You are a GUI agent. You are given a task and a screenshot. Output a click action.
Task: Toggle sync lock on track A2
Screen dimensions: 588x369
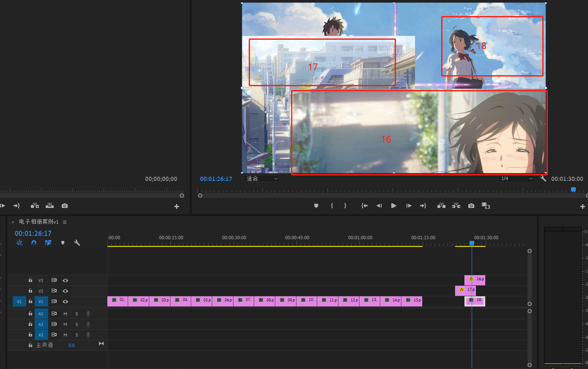[x=54, y=324]
